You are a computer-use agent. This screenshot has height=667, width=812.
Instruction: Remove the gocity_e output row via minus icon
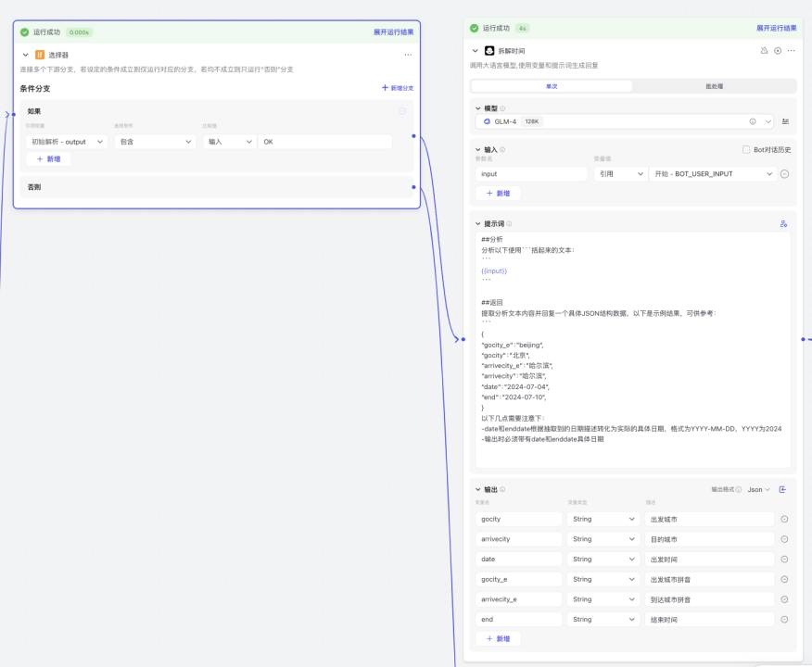point(784,579)
